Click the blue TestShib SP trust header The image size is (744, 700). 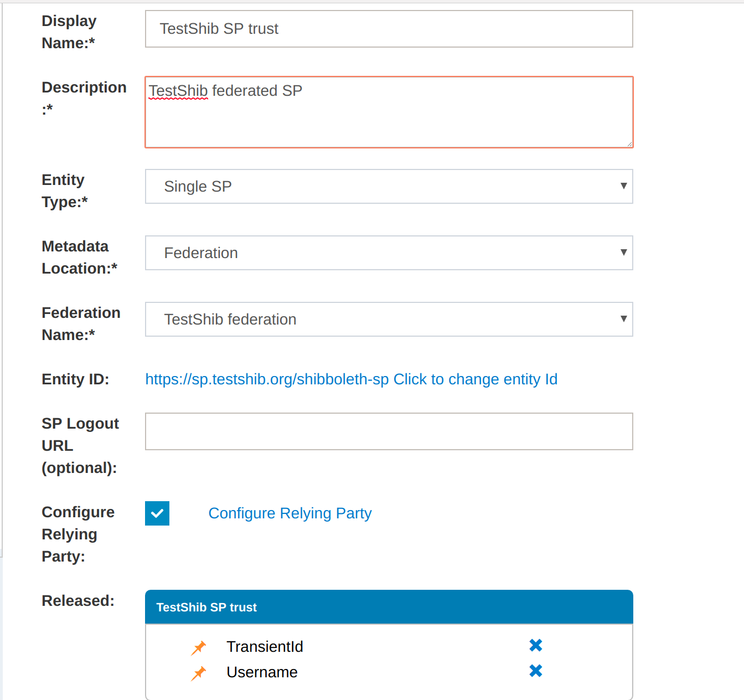click(389, 607)
